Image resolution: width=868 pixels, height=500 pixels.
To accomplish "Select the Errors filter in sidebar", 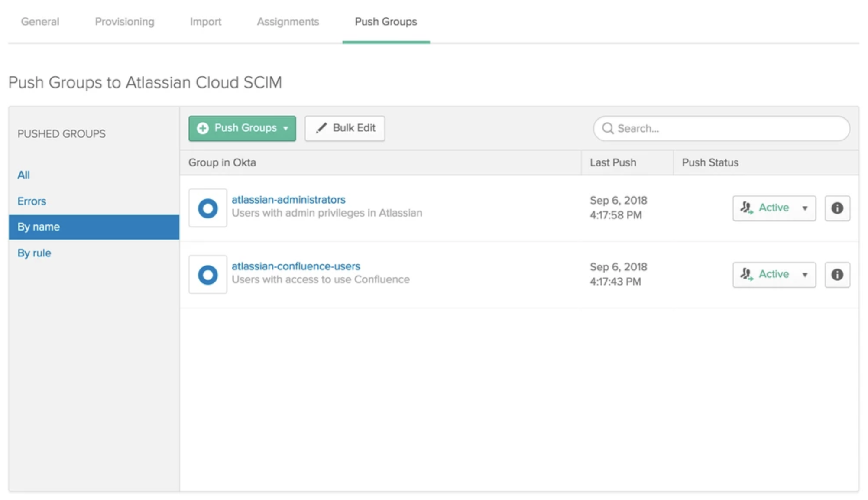I will [33, 201].
